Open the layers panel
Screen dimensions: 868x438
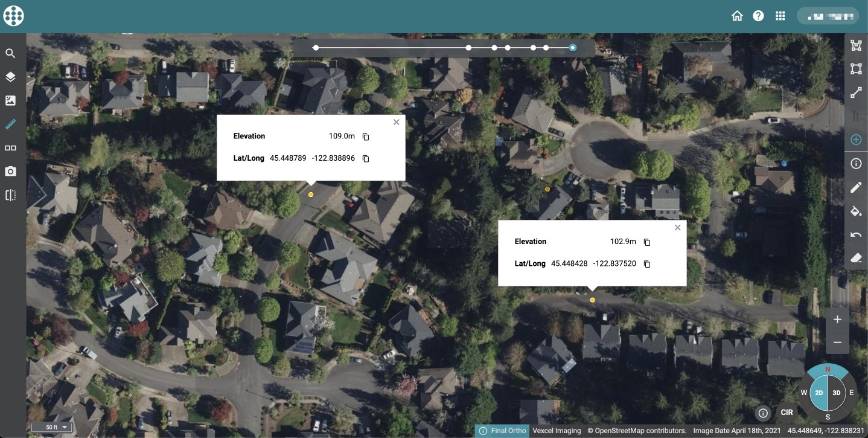coord(10,77)
